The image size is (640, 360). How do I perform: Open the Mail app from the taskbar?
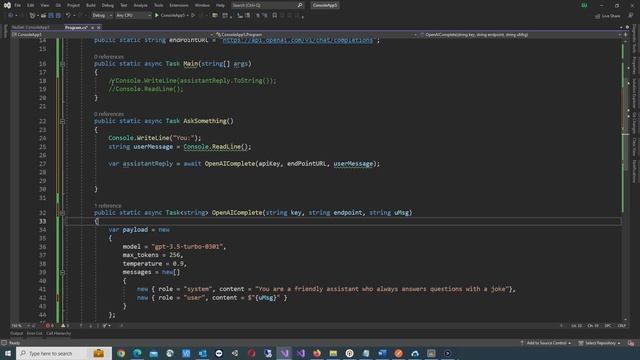click(153, 353)
